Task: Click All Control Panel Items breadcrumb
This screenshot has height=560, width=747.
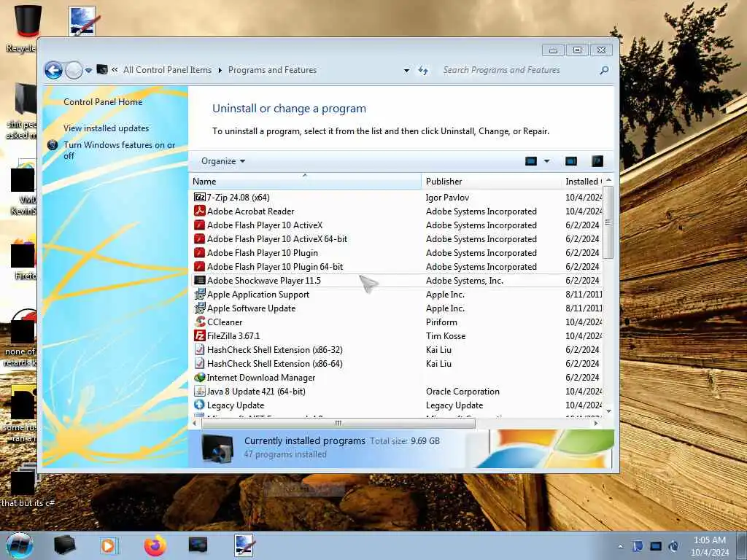Action: [x=167, y=70]
